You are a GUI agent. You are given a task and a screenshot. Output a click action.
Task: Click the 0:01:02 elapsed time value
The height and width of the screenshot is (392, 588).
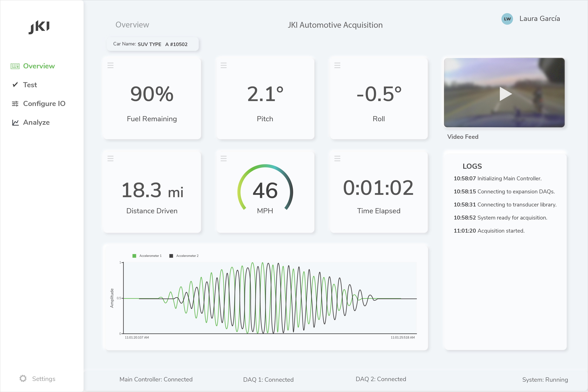click(378, 188)
